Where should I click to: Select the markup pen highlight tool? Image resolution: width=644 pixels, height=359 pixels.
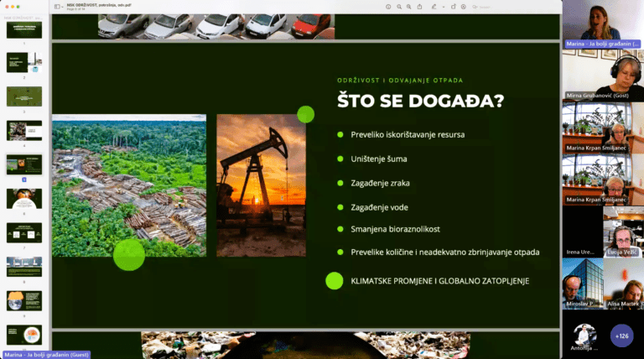(x=434, y=7)
